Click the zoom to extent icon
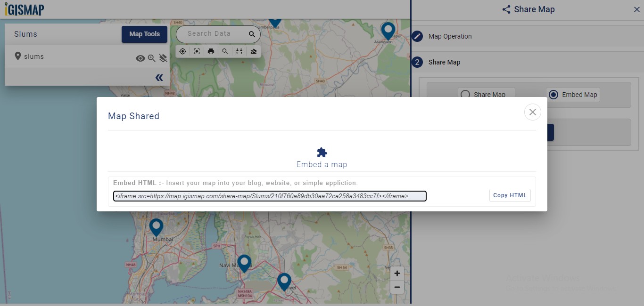The image size is (644, 306). 197,51
